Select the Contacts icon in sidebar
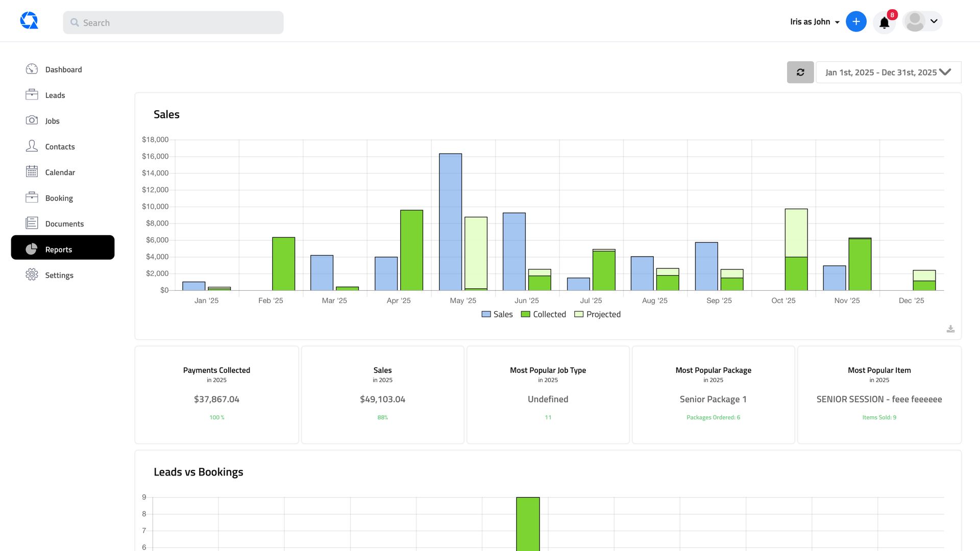 point(32,146)
